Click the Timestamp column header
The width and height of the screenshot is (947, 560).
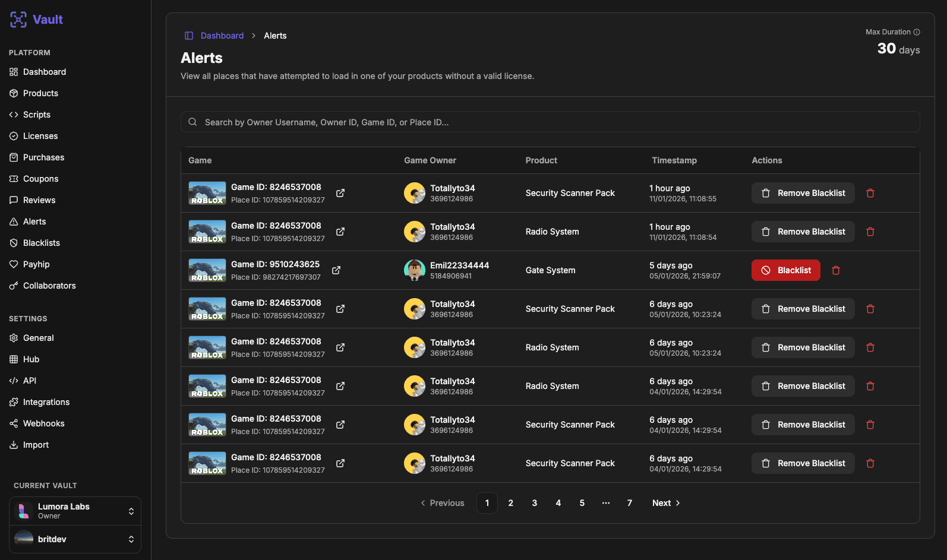pos(674,160)
